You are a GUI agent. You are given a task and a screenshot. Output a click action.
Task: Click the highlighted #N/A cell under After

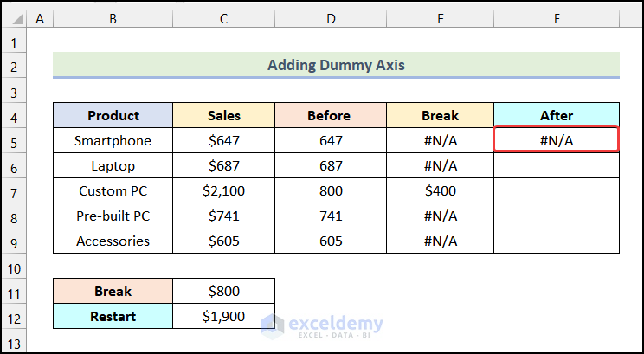click(556, 140)
